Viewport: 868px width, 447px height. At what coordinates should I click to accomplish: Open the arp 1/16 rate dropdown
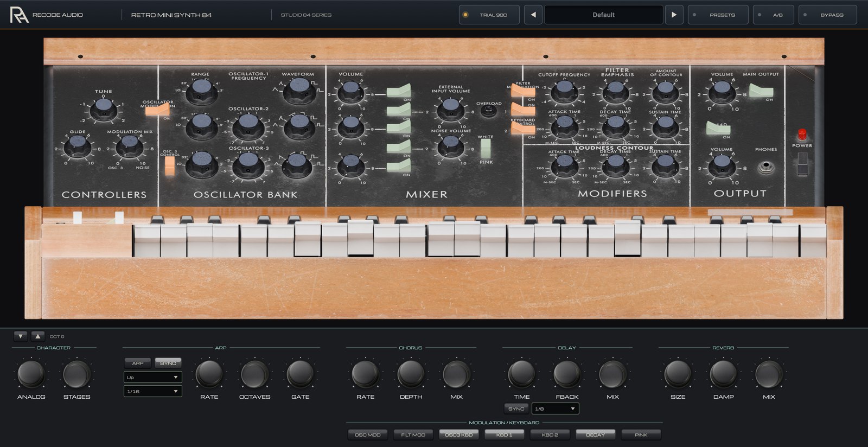point(153,391)
